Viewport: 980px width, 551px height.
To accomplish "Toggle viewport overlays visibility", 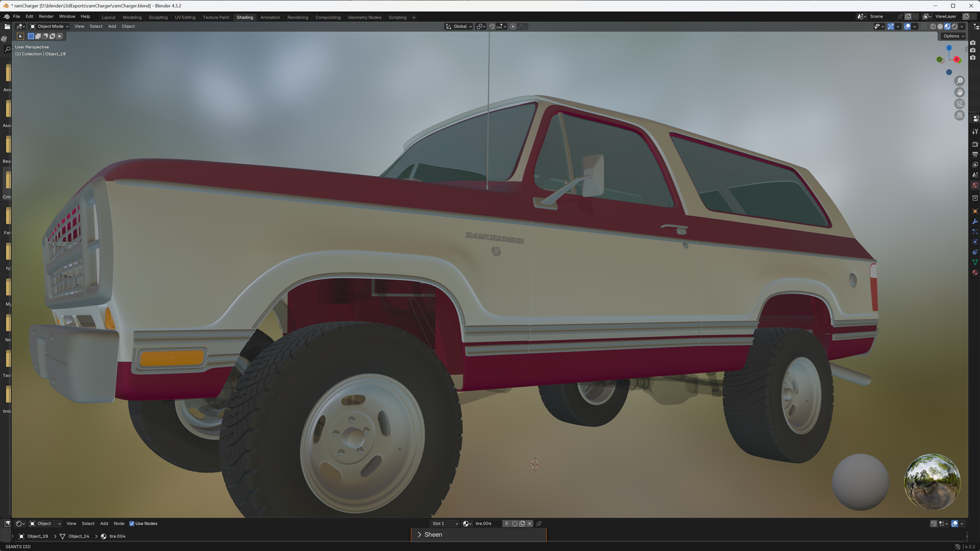I will click(906, 26).
